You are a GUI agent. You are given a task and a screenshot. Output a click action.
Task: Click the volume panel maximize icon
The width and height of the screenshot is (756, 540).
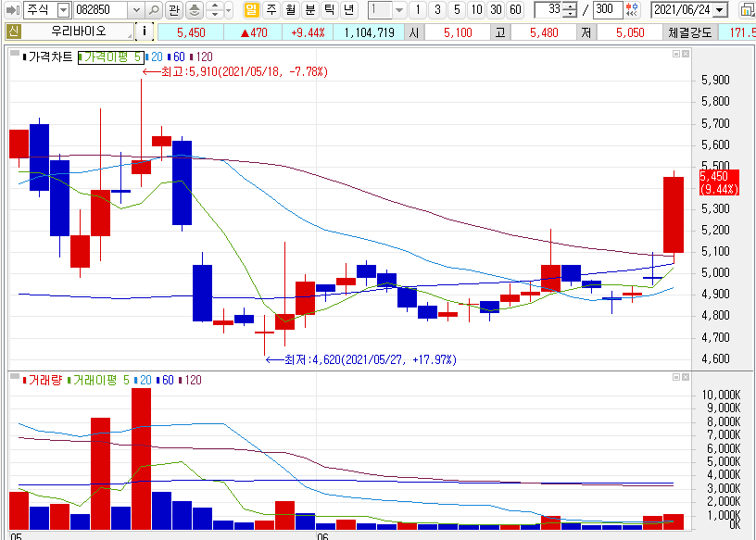coord(676,377)
